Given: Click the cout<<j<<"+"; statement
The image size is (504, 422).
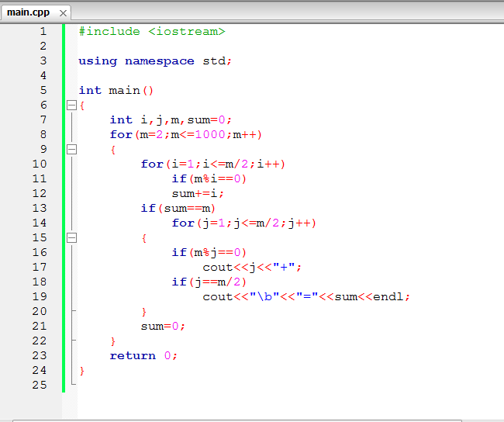Looking at the screenshot, I should pyautogui.click(x=252, y=268).
